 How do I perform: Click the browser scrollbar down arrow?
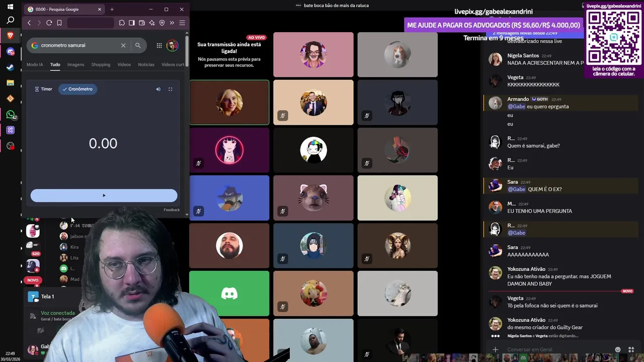click(x=187, y=215)
